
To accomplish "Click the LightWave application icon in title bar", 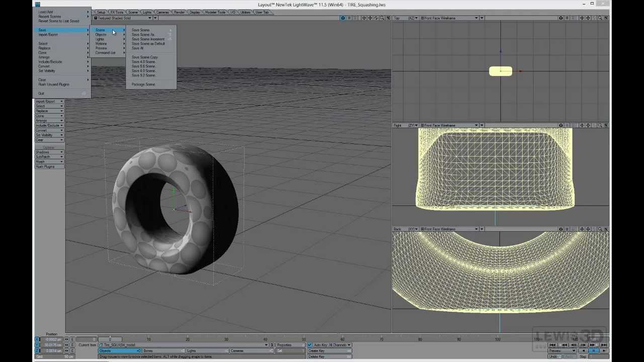I will point(37,5).
